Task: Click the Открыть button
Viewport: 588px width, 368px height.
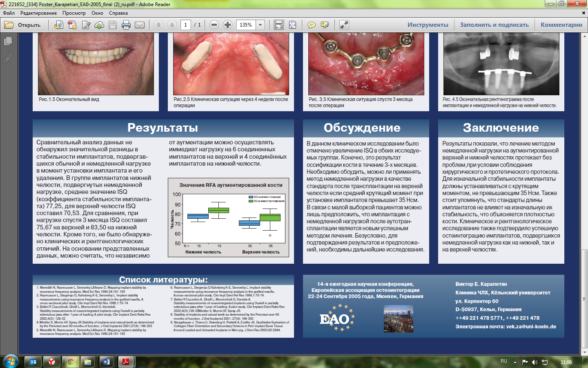Action: [23, 25]
